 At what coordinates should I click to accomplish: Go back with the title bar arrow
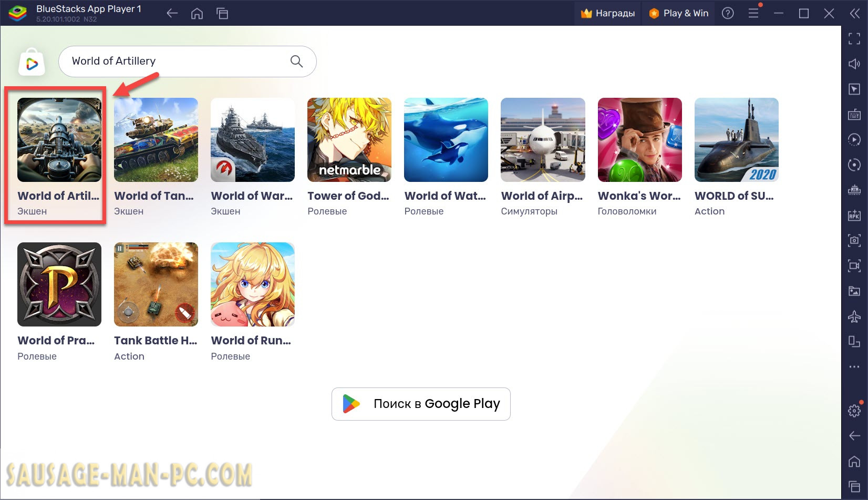172,13
